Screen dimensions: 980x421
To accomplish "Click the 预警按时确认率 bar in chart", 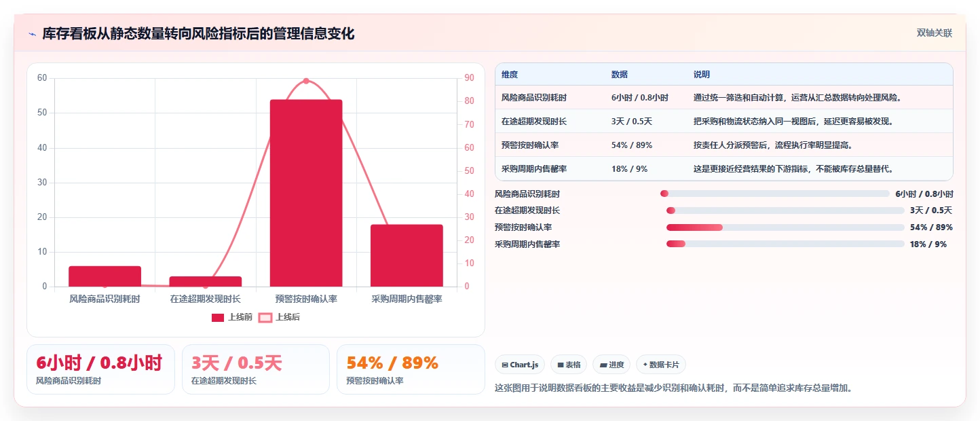I will (306, 193).
